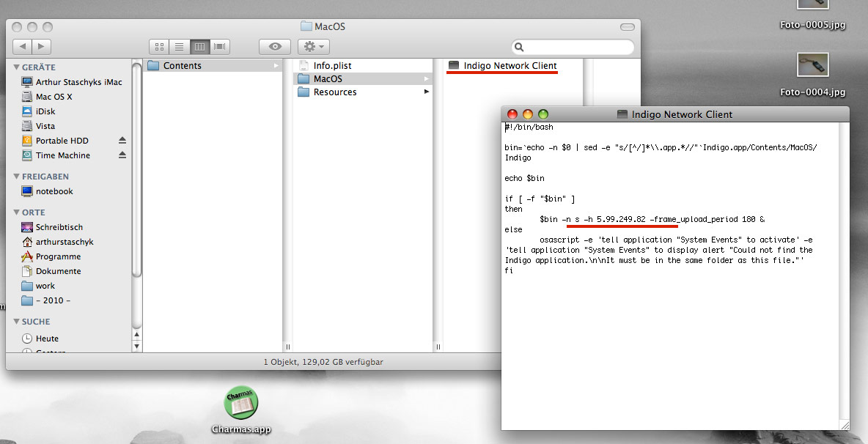The width and height of the screenshot is (868, 444).
Task: Eject the Time Machine volume
Action: (x=122, y=155)
